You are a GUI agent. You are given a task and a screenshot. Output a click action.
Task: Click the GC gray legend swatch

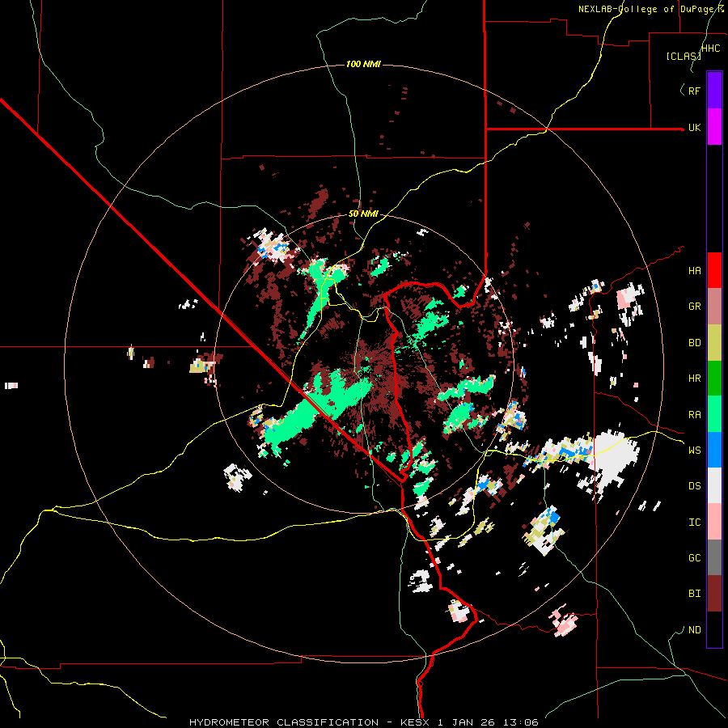(714, 557)
